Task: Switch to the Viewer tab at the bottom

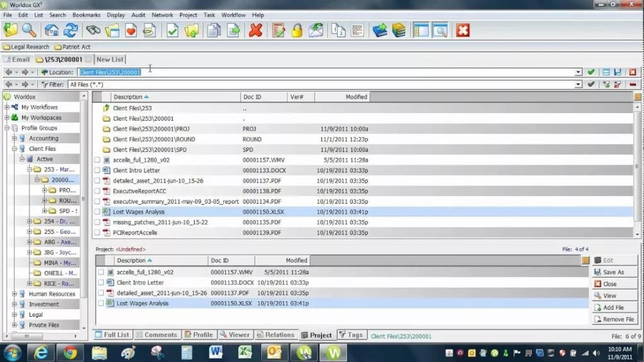Action: (x=235, y=334)
